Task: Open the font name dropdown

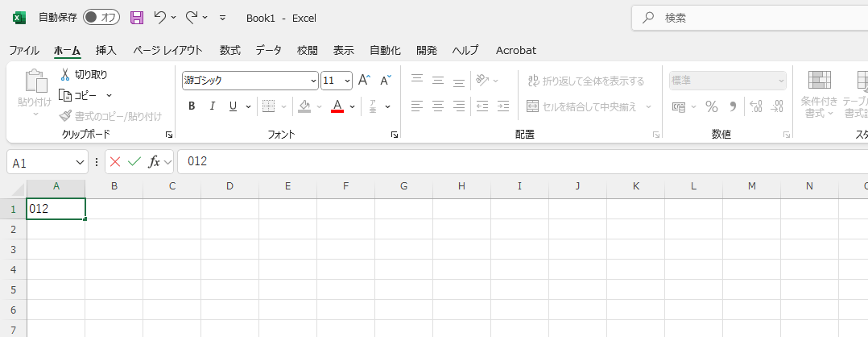Action: (x=313, y=81)
